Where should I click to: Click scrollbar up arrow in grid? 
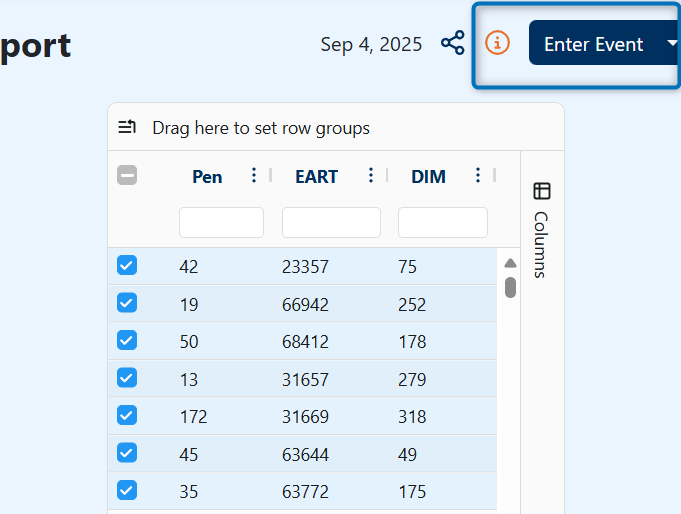click(x=510, y=263)
